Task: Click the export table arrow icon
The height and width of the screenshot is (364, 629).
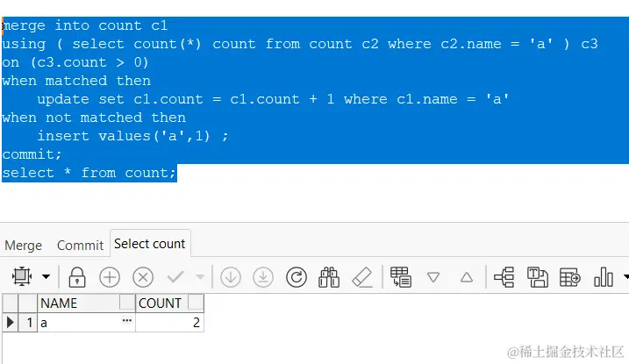Action: (x=570, y=277)
